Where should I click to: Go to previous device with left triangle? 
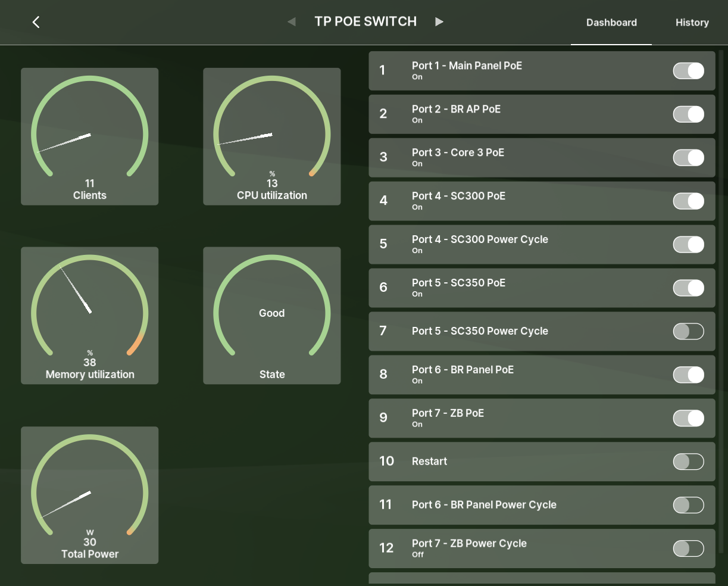tap(291, 22)
